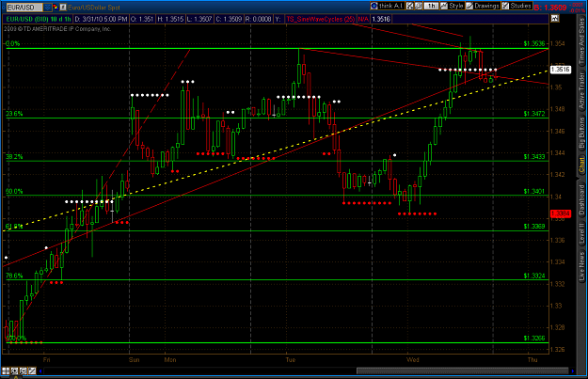Click the grid layout icon at bottom left
Screen dimensions: 588x379
pyautogui.click(x=6, y=371)
